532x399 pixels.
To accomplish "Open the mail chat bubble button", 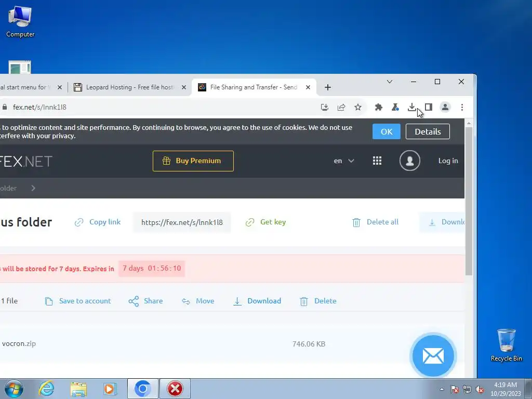I will pos(433,356).
